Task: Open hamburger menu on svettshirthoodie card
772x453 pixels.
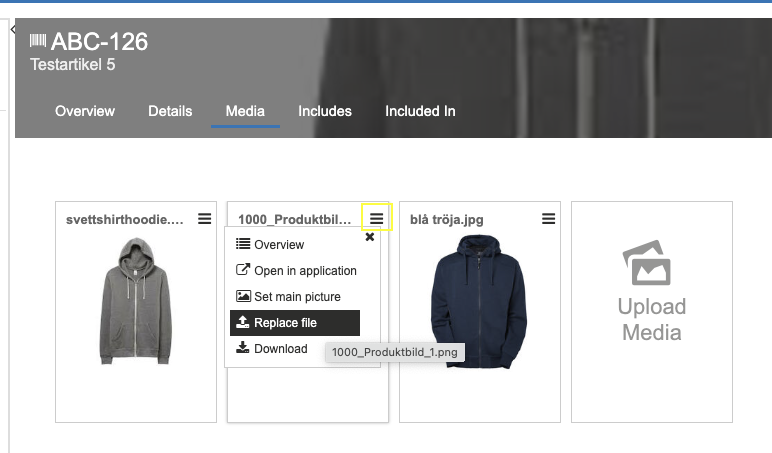Action: click(205, 219)
